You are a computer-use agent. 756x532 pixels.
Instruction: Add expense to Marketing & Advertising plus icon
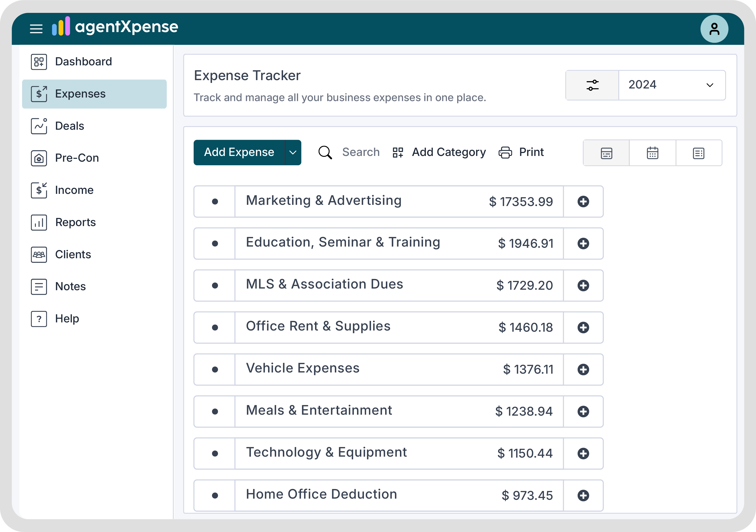(x=583, y=201)
